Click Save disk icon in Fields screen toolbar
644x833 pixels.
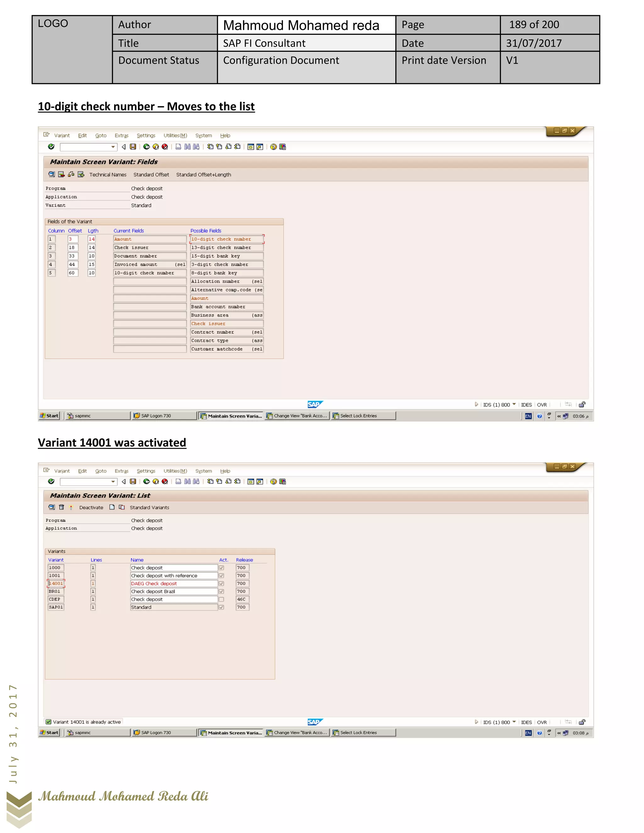[x=133, y=147]
